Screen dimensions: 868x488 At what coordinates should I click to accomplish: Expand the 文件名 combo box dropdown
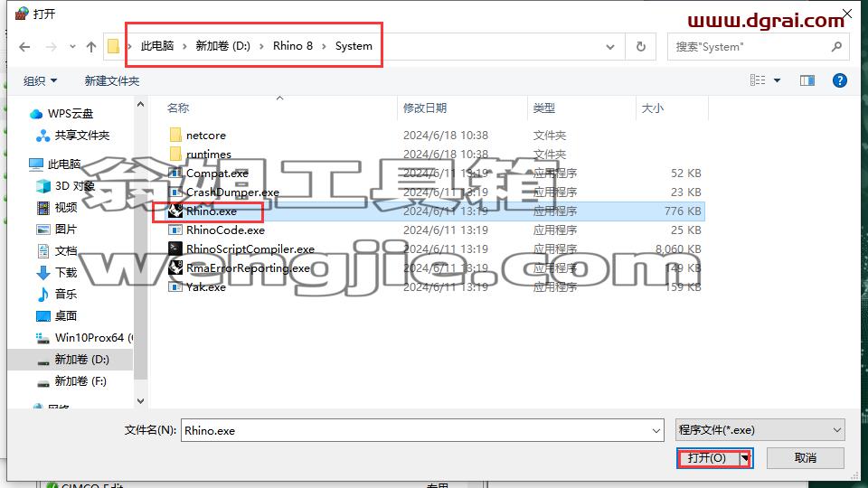[656, 430]
